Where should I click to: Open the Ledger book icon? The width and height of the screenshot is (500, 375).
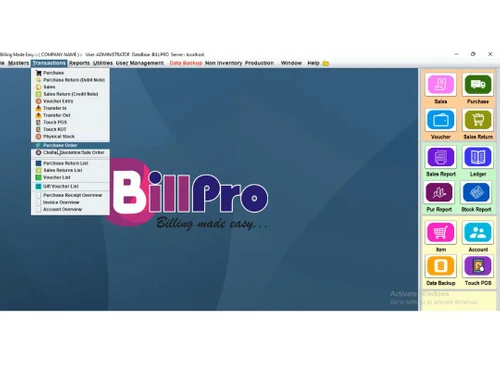478,157
